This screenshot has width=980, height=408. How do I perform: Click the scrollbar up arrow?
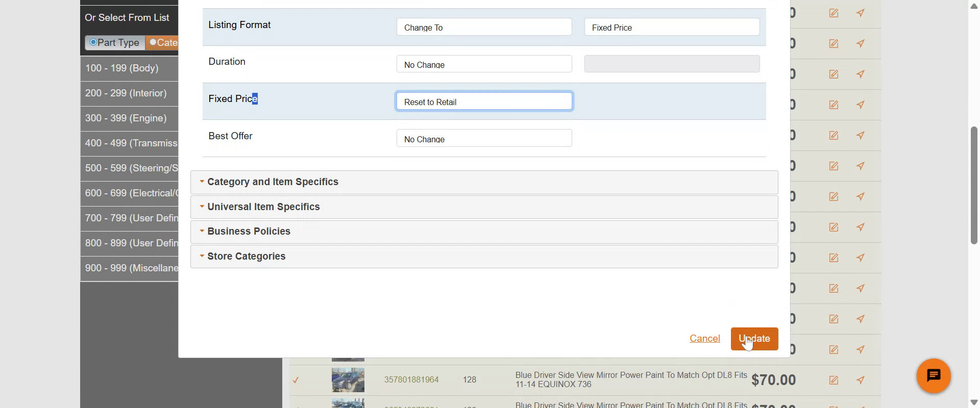[x=974, y=6]
